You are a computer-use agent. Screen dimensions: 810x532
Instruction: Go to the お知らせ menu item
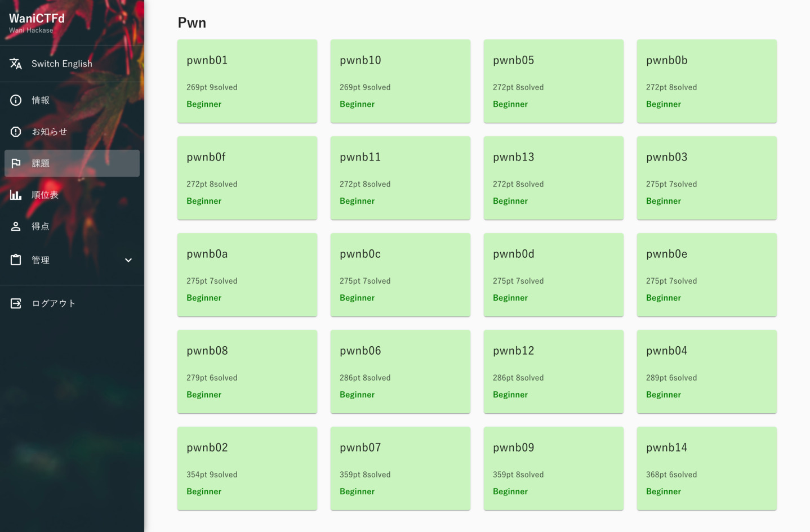pos(50,132)
